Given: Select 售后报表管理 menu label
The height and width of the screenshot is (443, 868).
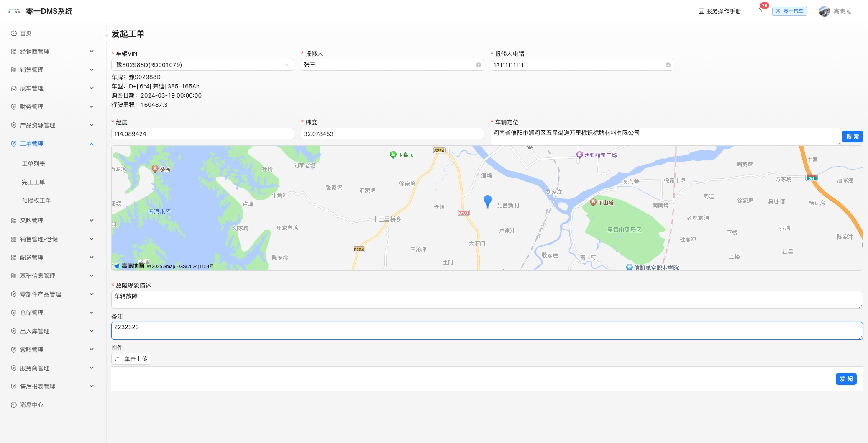Looking at the screenshot, I should click(x=38, y=386).
